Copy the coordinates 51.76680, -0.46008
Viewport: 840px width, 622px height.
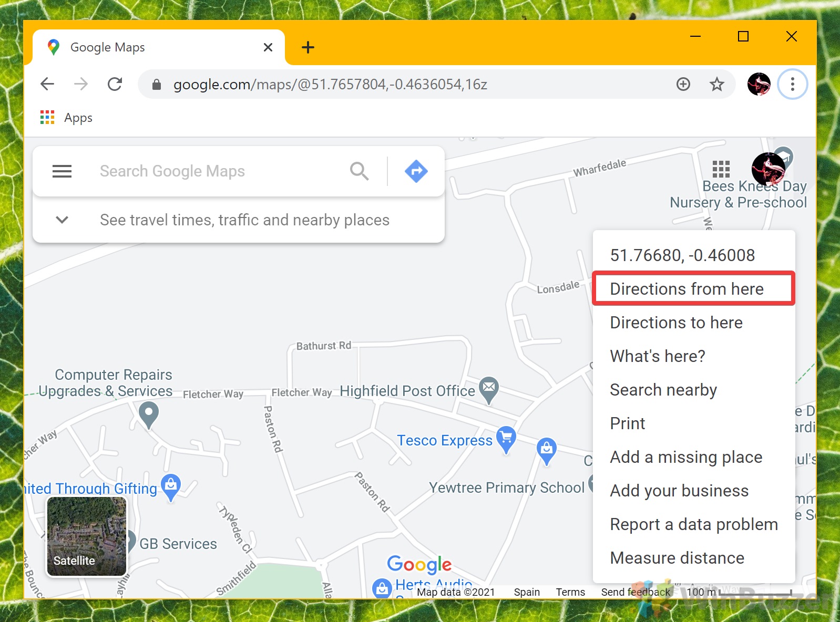pos(693,255)
